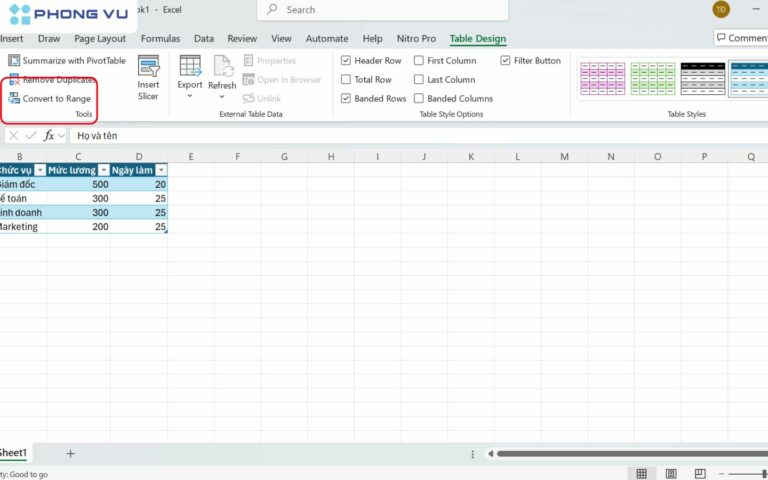The image size is (768, 480).
Task: Open the Nitro Pro tab
Action: [416, 38]
